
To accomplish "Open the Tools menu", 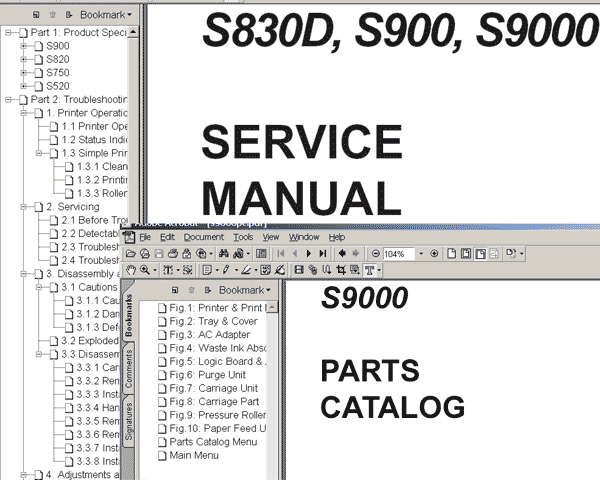I will (243, 237).
